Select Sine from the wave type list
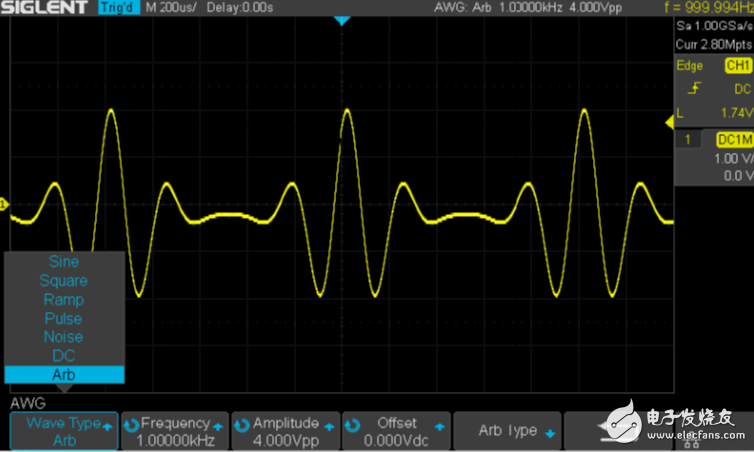The height and width of the screenshot is (452, 754). pos(64,262)
